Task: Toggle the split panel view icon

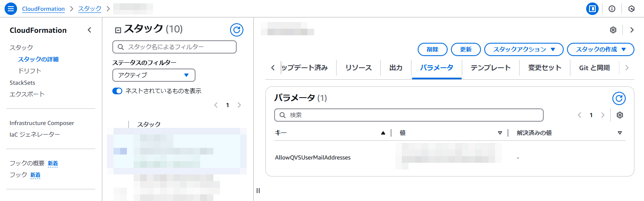Action: (x=592, y=9)
